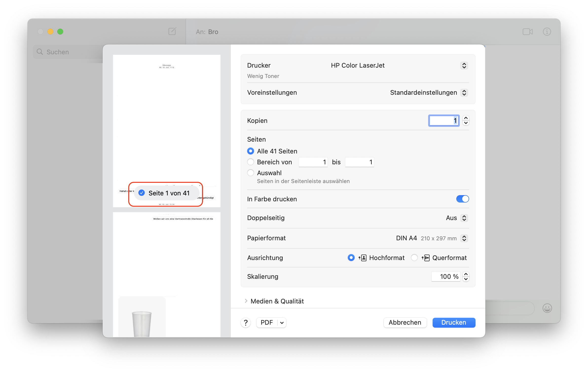
Task: Click the Drucken button
Action: coord(454,322)
